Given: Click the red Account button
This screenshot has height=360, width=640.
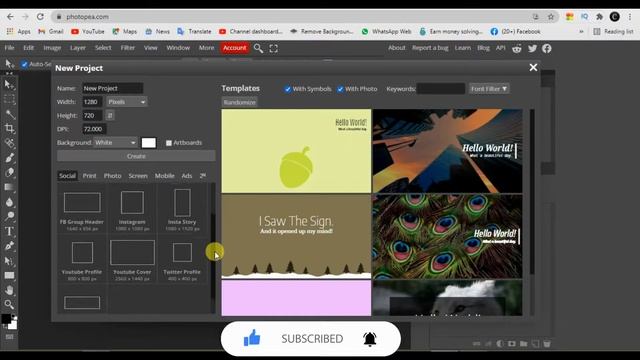Looking at the screenshot, I should (x=234, y=48).
